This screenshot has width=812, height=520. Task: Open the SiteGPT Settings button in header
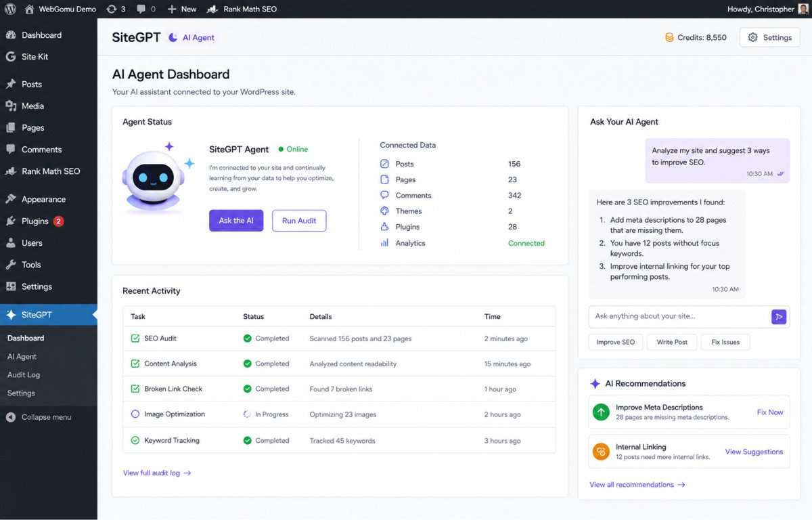[x=770, y=38]
